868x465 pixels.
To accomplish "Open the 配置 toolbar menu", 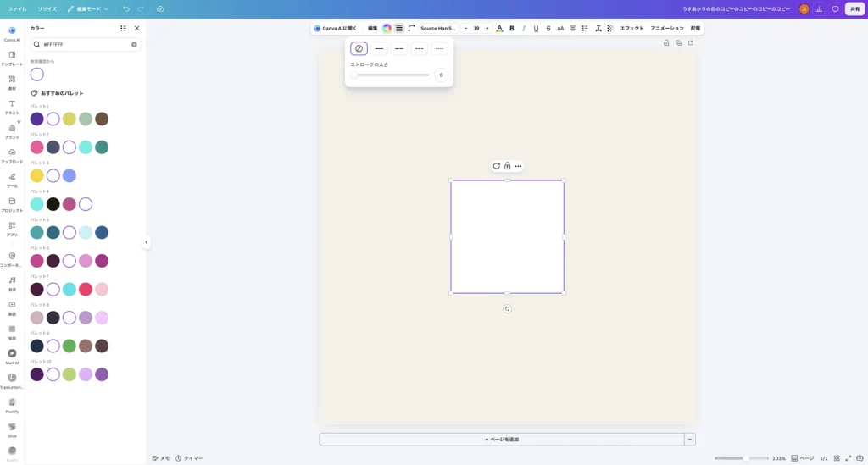I will (695, 28).
